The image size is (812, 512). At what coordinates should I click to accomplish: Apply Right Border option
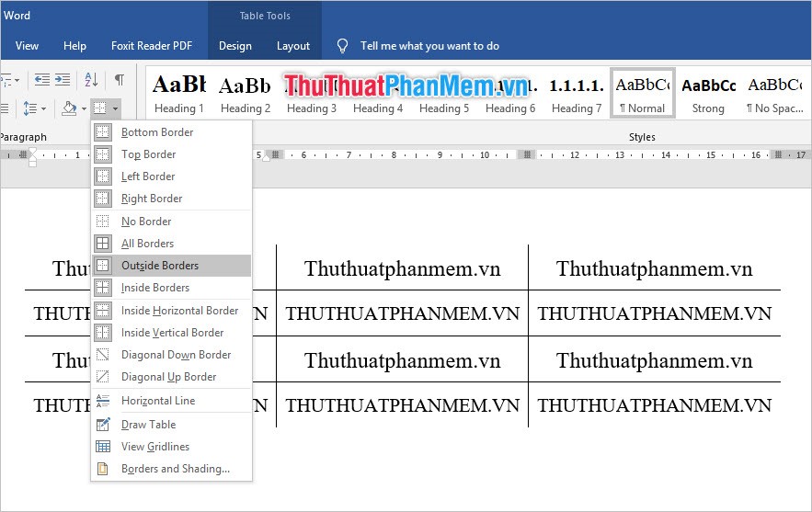coord(171,199)
